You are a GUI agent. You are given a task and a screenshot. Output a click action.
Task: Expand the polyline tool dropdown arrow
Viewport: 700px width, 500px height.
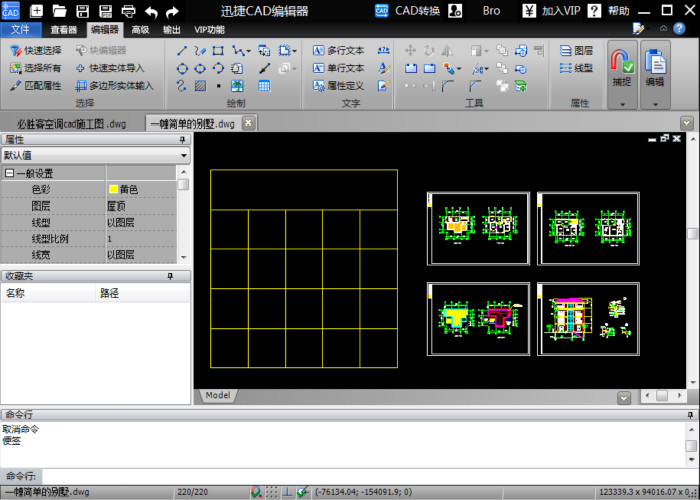249,51
